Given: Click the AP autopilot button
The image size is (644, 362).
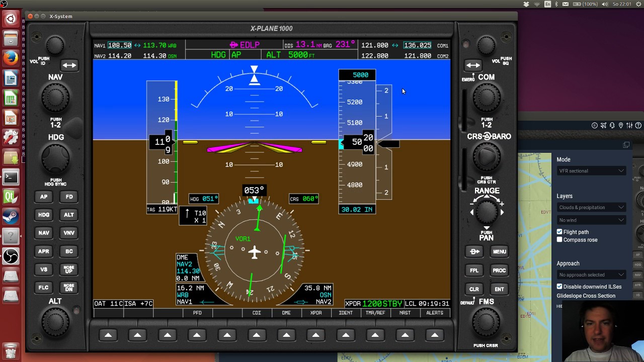Looking at the screenshot, I should click(x=44, y=197).
